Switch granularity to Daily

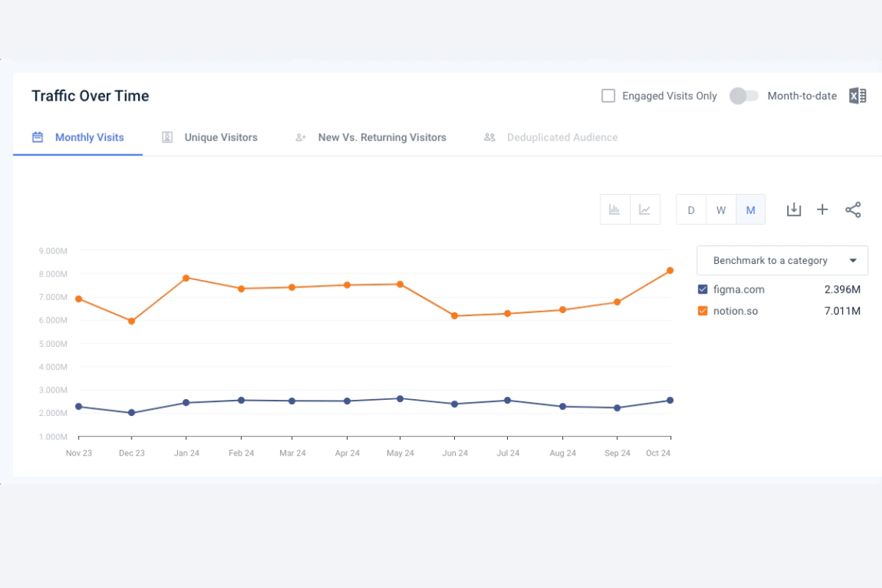click(x=691, y=209)
